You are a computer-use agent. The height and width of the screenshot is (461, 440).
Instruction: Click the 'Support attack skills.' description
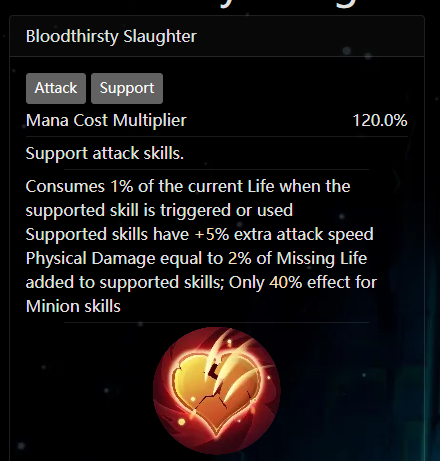105,153
